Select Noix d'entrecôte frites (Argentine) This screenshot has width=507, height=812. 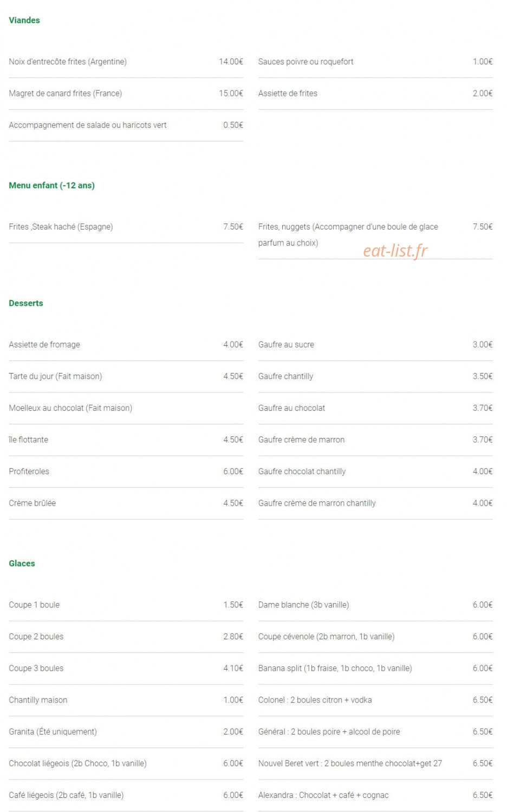click(x=68, y=62)
